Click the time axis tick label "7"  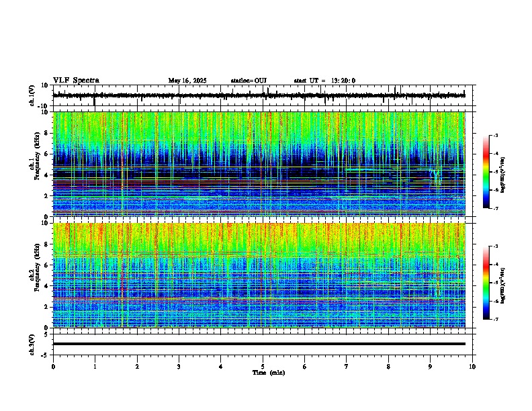[x=347, y=367]
